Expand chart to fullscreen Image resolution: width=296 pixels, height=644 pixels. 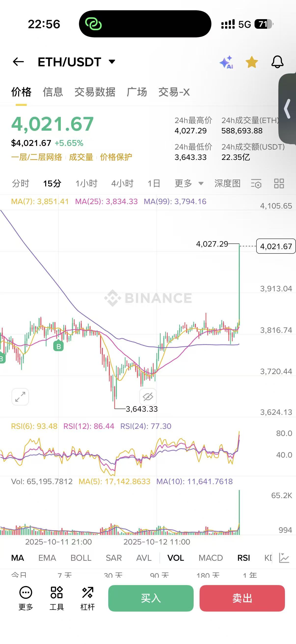[20, 397]
